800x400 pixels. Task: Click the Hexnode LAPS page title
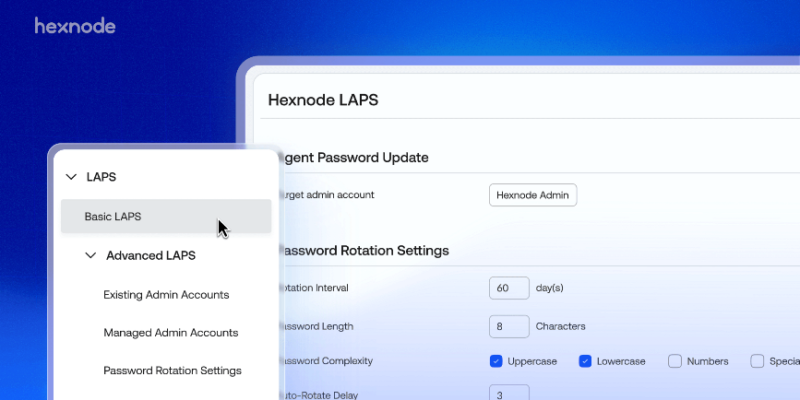pyautogui.click(x=323, y=100)
